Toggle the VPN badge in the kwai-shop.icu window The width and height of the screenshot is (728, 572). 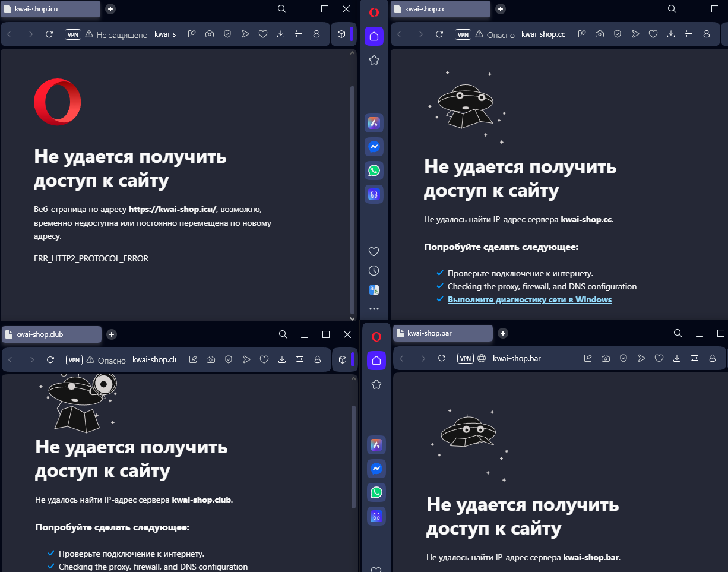tap(73, 34)
